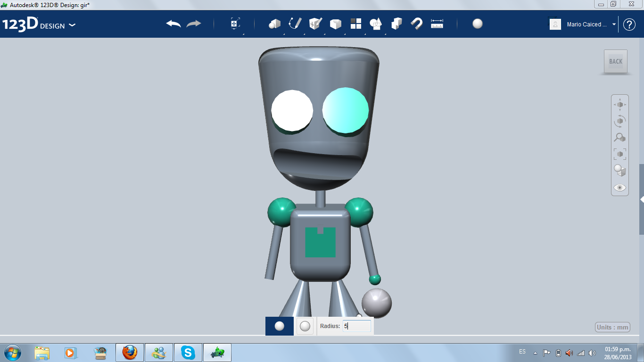The height and width of the screenshot is (362, 644).
Task: Click the Units : mm button
Action: [613, 327]
